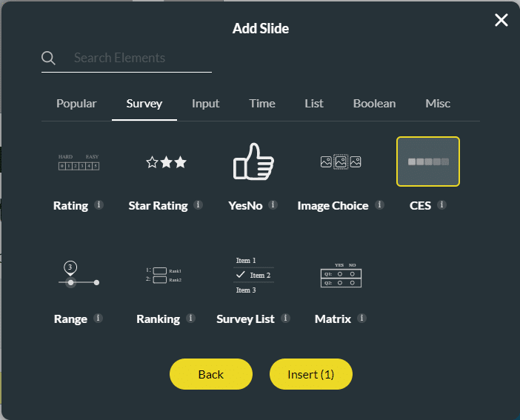Switch to the Popular tab
520x420 pixels.
pos(76,104)
